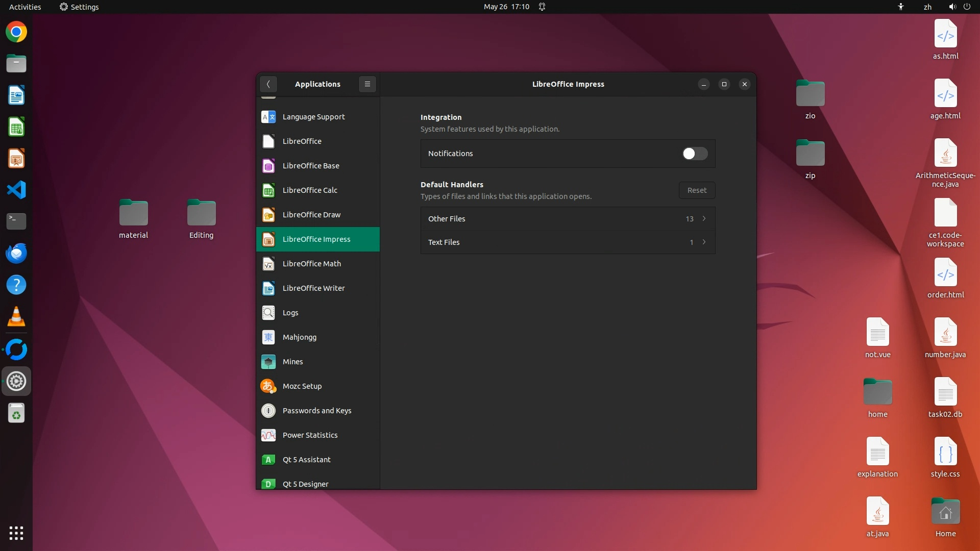Open the zh input source menu
The height and width of the screenshot is (551, 980).
[927, 7]
